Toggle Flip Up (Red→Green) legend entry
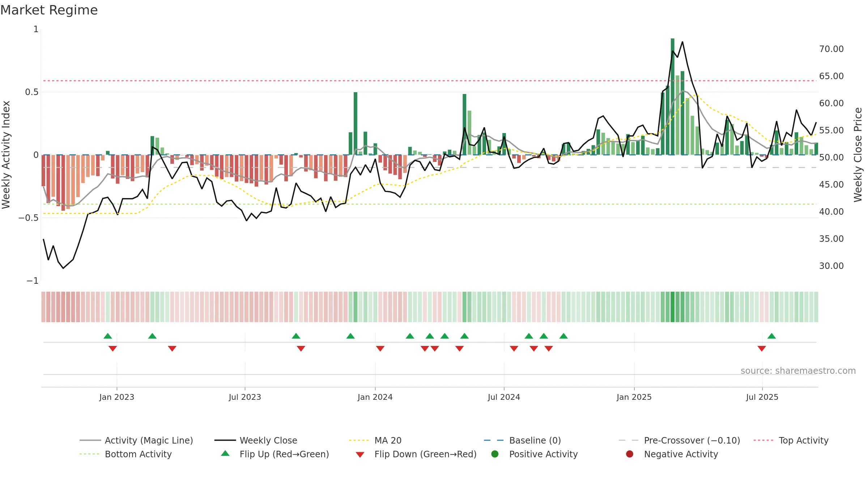The height and width of the screenshot is (488, 868). 275,454
